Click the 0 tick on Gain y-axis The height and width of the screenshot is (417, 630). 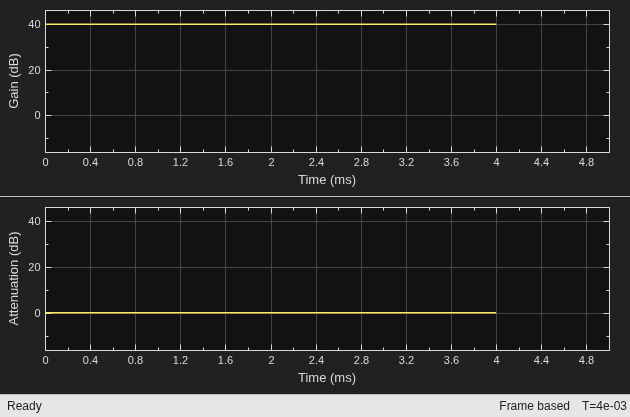pos(37,115)
